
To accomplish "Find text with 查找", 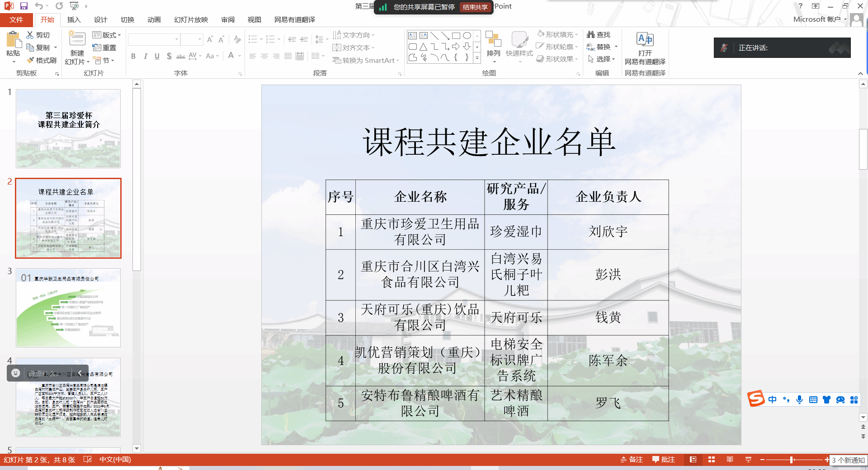I will coord(599,34).
